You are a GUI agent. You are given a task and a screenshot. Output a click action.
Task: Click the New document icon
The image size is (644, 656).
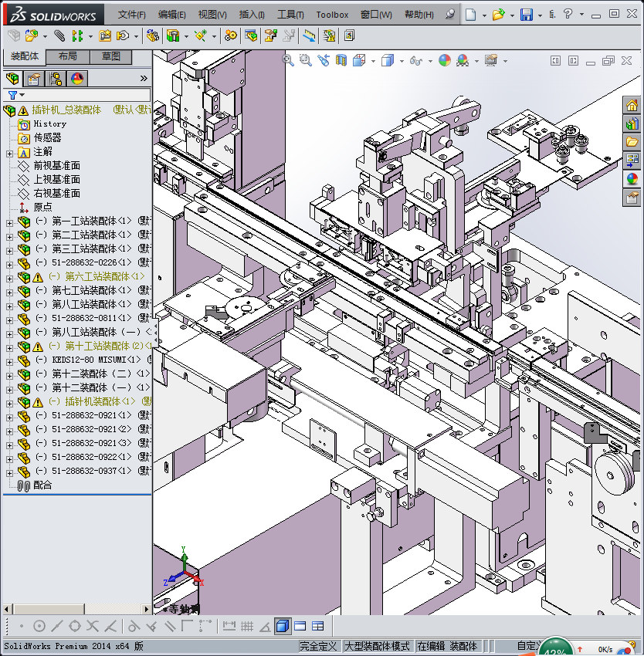pyautogui.click(x=471, y=15)
